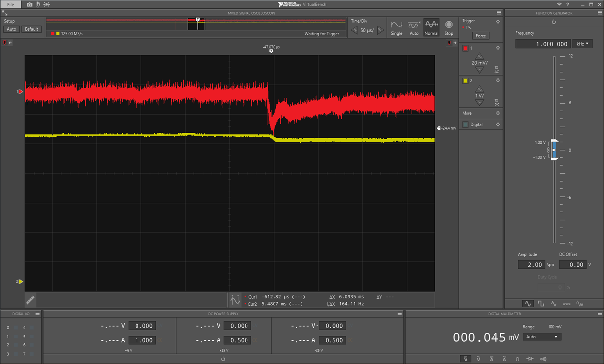Click the Frequency value field
This screenshot has height=364, width=604.
(x=543, y=44)
